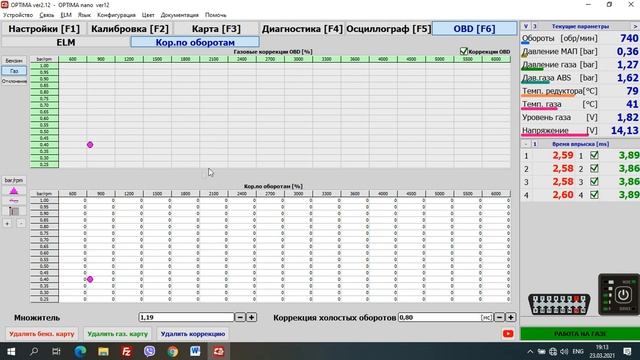This screenshot has height=360, width=640.
Task: Click the table view icon
Action: [13, 211]
